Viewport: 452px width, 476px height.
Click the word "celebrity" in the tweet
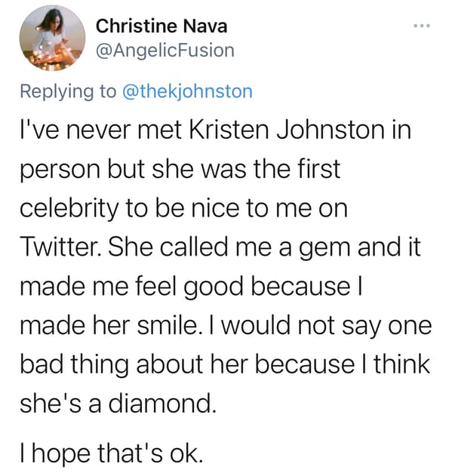click(69, 209)
